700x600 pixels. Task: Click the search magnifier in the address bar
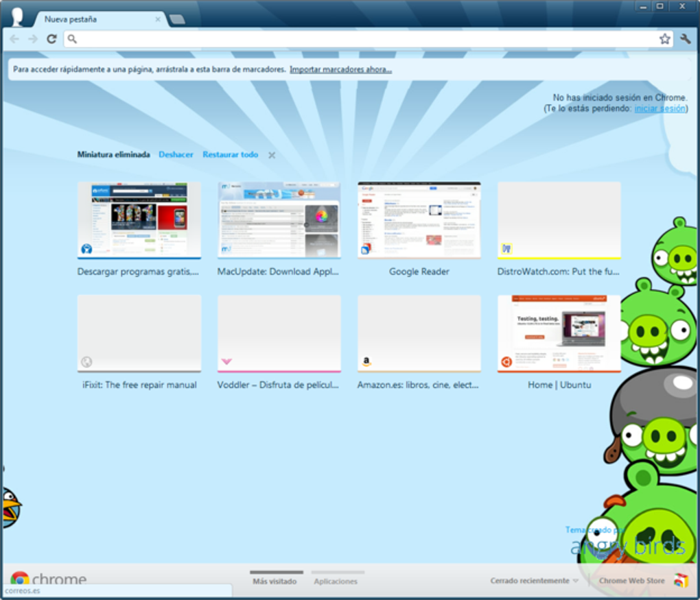pyautogui.click(x=72, y=39)
